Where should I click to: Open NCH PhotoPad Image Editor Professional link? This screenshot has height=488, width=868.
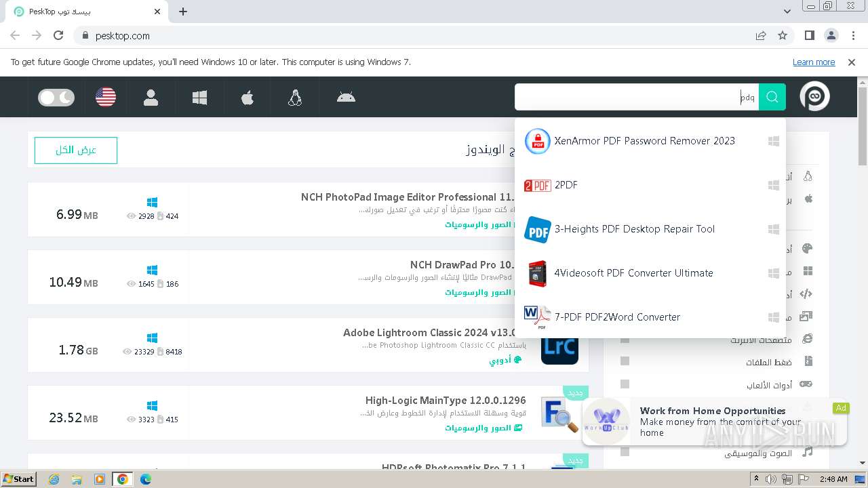click(x=407, y=197)
